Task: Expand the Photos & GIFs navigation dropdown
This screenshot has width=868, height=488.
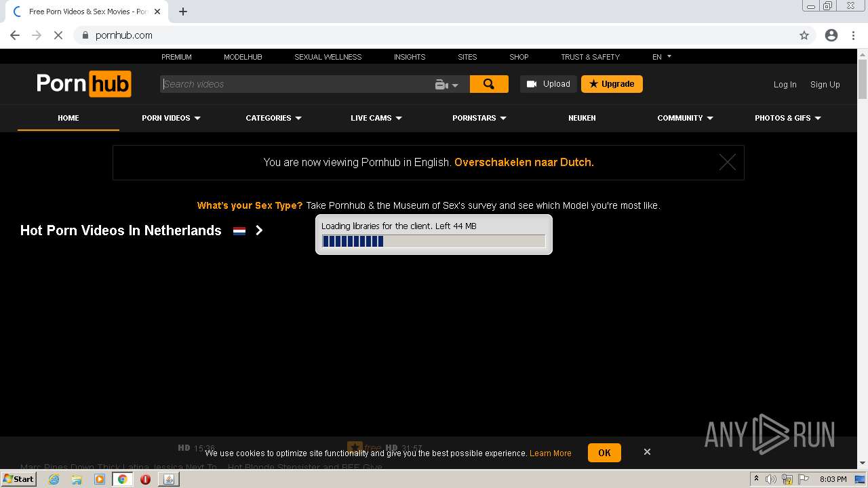Action: click(788, 118)
